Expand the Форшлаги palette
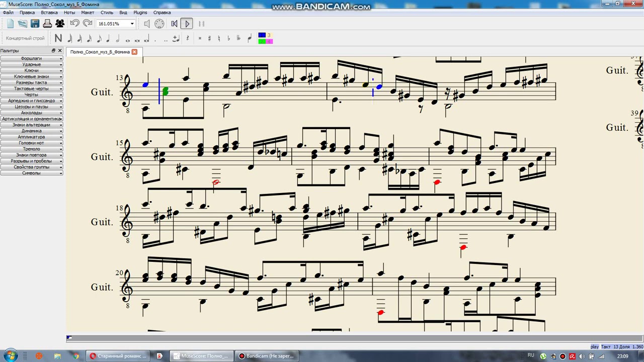Screen dimensions: 644x362 tap(32, 58)
